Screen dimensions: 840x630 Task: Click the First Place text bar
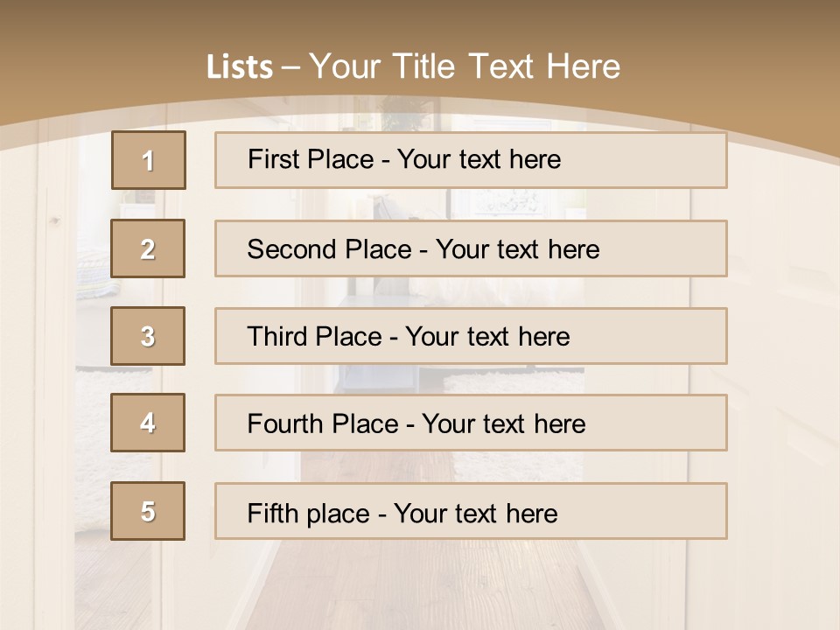coord(471,160)
